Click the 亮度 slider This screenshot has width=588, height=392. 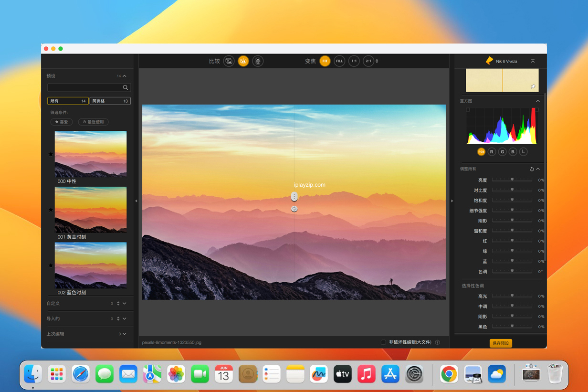512,180
